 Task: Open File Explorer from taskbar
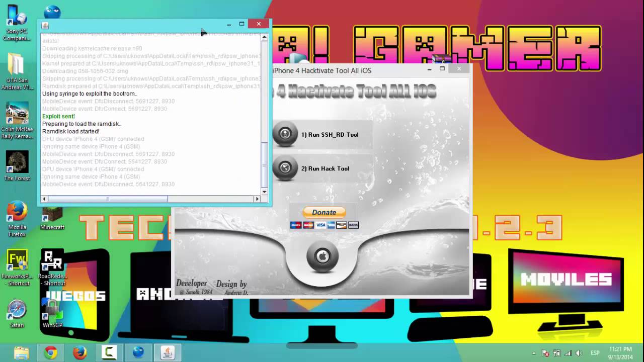pyautogui.click(x=21, y=353)
